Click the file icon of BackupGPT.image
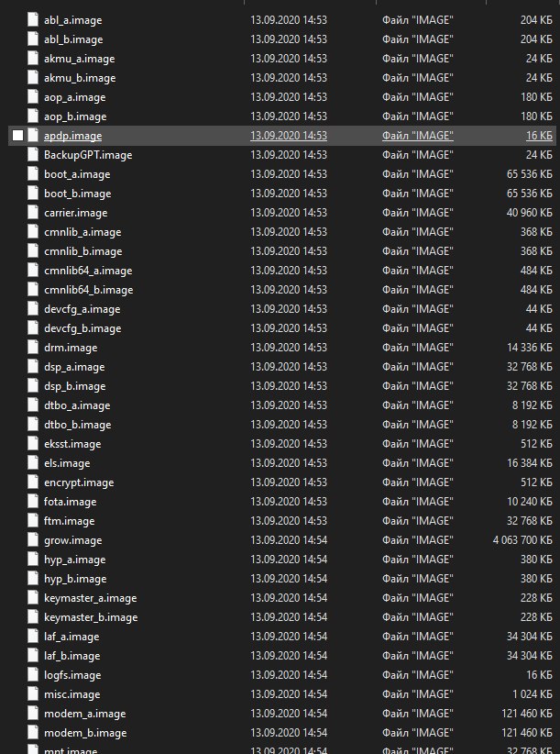560x754 pixels. [x=33, y=154]
